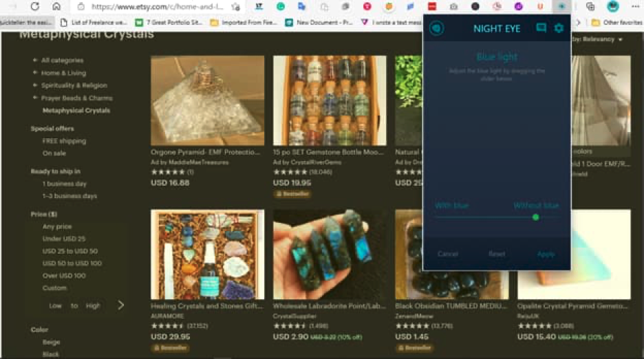The height and width of the screenshot is (359, 644).
Task: Select Over USD 100 price option
Action: (64, 276)
